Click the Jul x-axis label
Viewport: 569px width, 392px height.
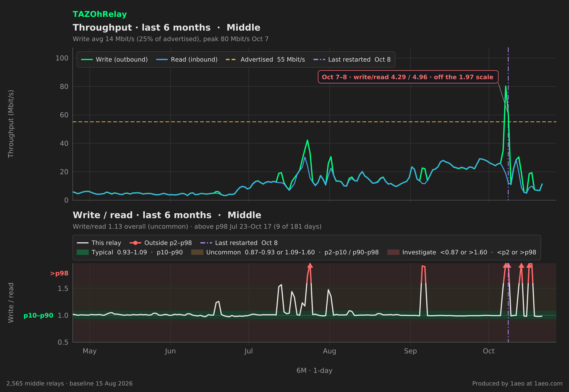point(249,351)
